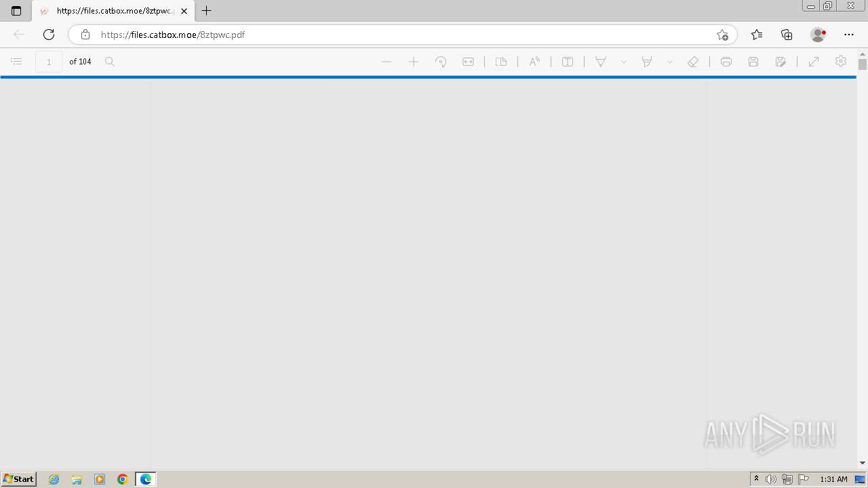Viewport: 868px width, 488px height.
Task: Click the Show desktop button
Action: pos(861,479)
